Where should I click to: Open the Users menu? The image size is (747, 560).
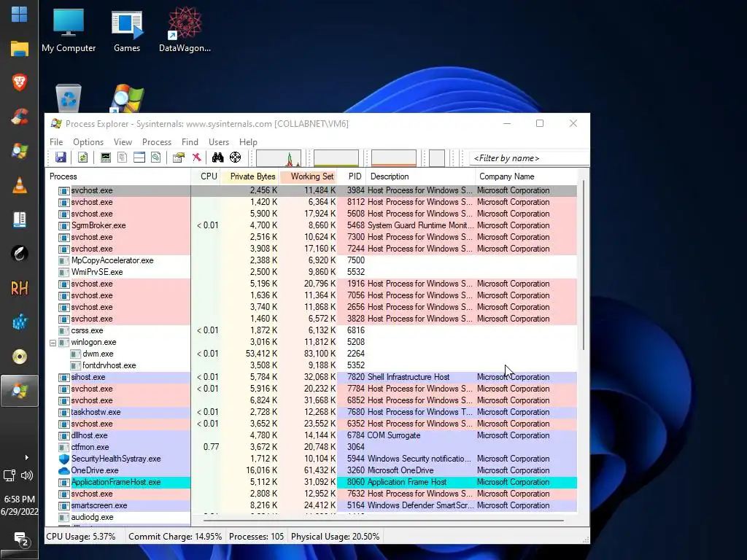point(219,142)
